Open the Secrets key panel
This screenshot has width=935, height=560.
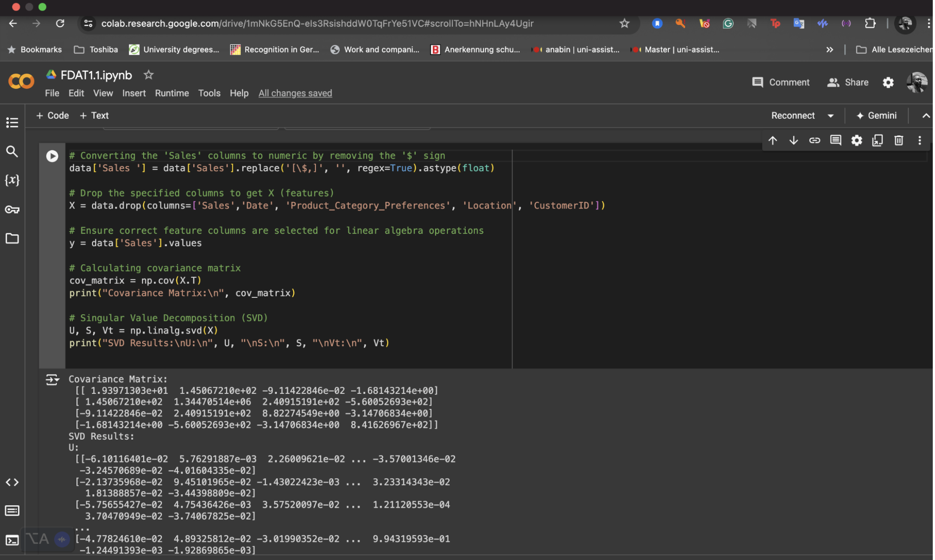click(x=12, y=209)
